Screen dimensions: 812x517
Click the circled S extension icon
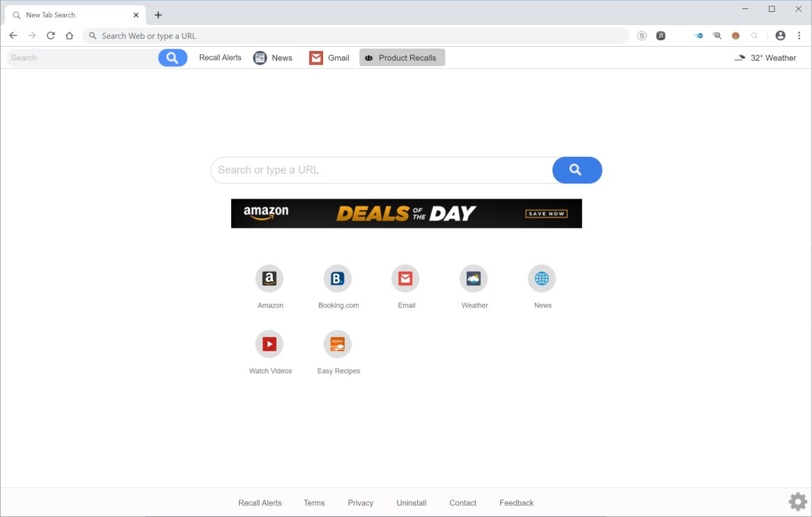[x=642, y=36]
